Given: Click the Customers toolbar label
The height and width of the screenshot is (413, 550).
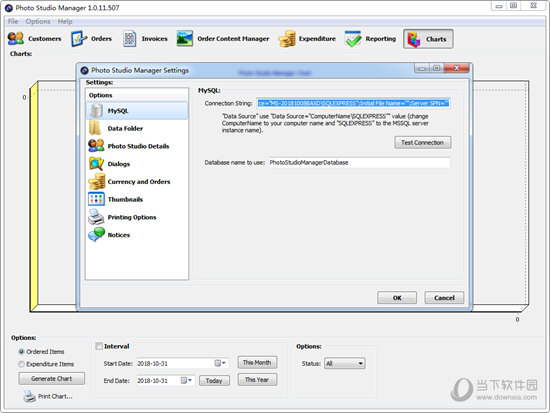Looking at the screenshot, I should [x=45, y=39].
